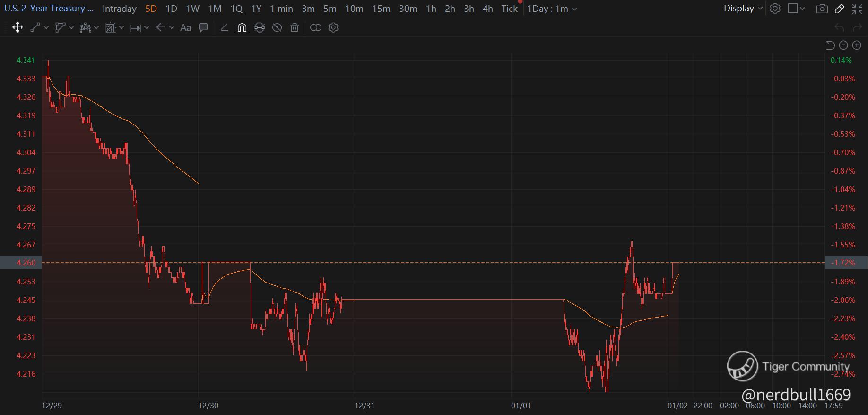The height and width of the screenshot is (415, 868).
Task: Open the 1Day : 1m range dropdown
Action: (552, 9)
